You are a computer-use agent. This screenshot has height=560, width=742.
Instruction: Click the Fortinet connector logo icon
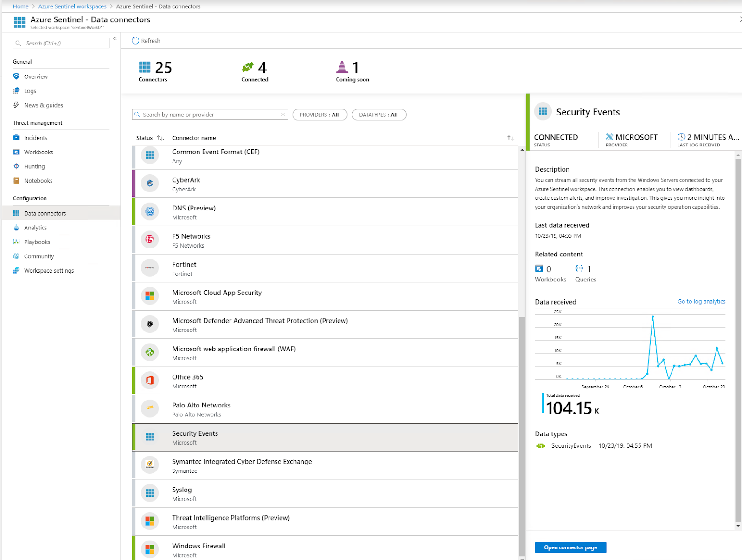pyautogui.click(x=150, y=268)
